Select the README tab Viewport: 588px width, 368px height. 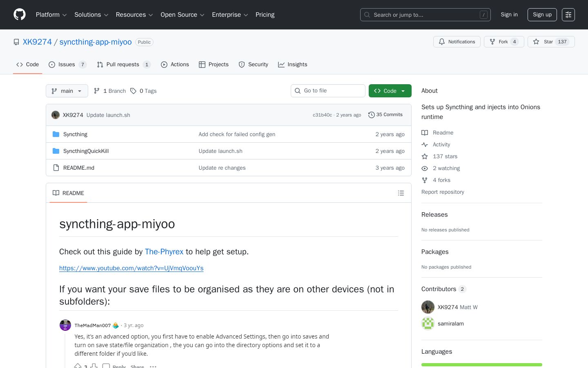[68, 193]
